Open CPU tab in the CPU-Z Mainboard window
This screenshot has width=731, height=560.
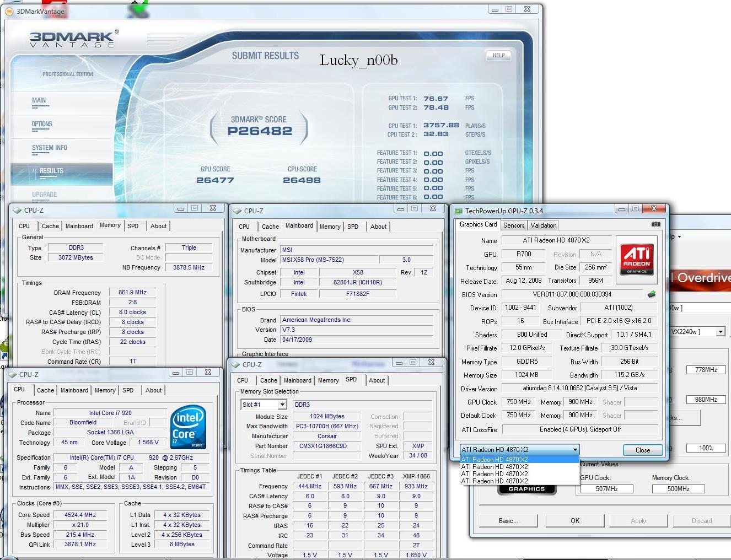click(x=244, y=227)
